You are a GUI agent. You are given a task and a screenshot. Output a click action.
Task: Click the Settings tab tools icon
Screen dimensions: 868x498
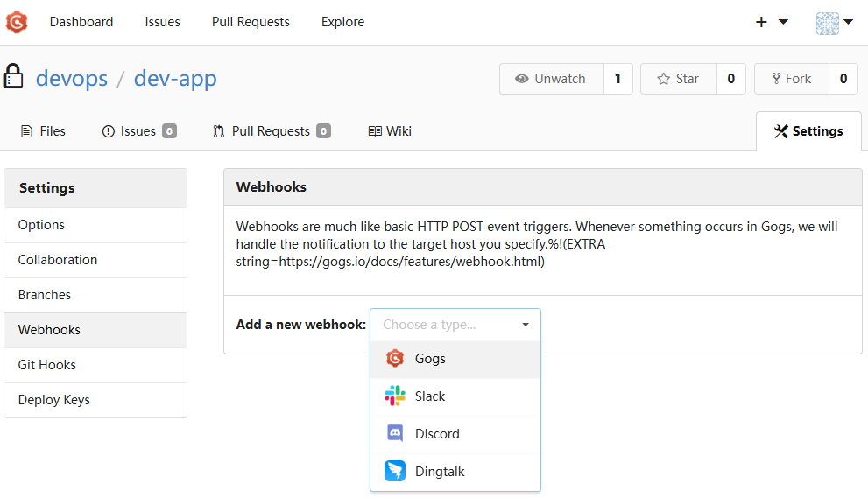click(x=780, y=131)
